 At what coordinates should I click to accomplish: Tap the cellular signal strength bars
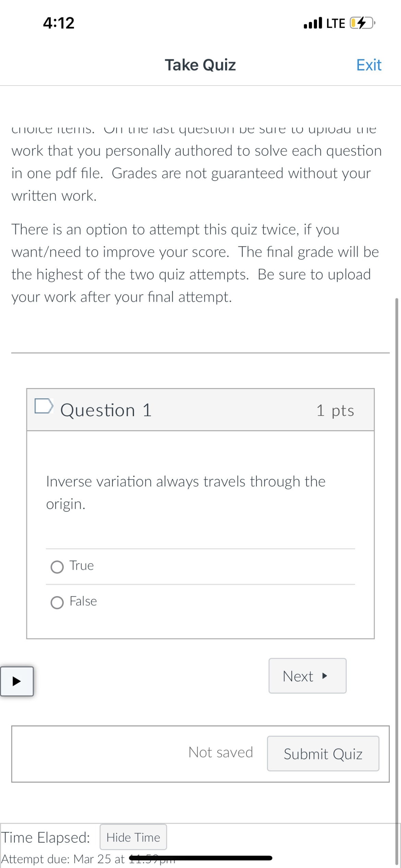click(x=313, y=23)
